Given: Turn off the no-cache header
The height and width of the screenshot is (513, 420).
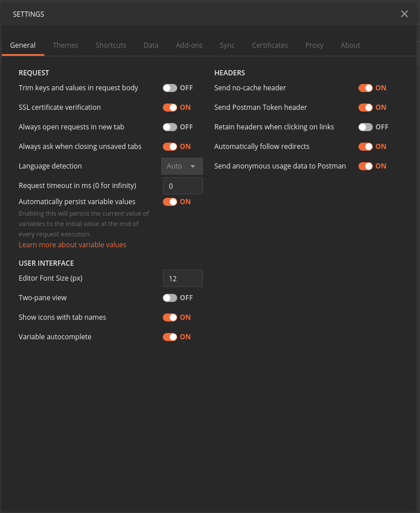Looking at the screenshot, I should click(366, 88).
